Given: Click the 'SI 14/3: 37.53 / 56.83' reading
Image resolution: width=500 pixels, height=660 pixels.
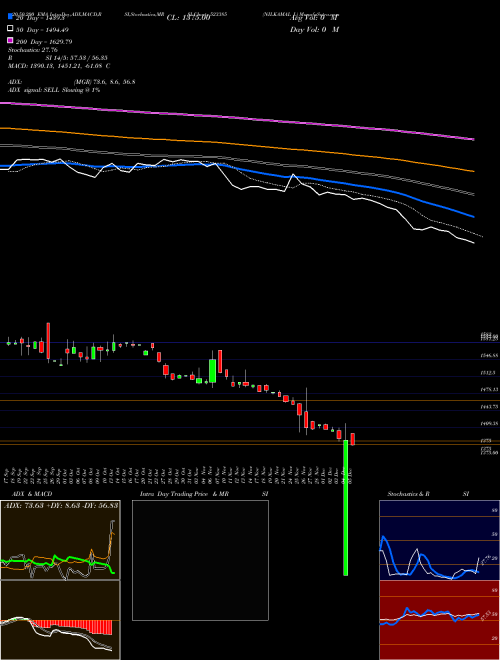Looking at the screenshot, I should pyautogui.click(x=76, y=58).
